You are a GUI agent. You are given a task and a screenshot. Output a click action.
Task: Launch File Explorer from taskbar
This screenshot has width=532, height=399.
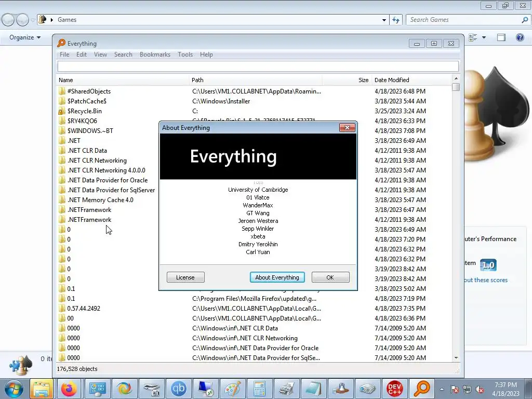coord(42,389)
